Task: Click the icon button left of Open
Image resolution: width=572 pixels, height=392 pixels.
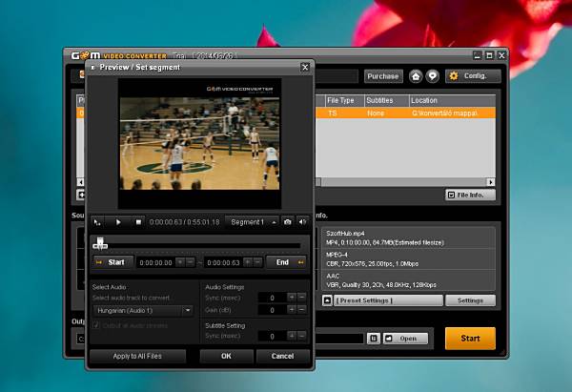Action: coord(374,339)
